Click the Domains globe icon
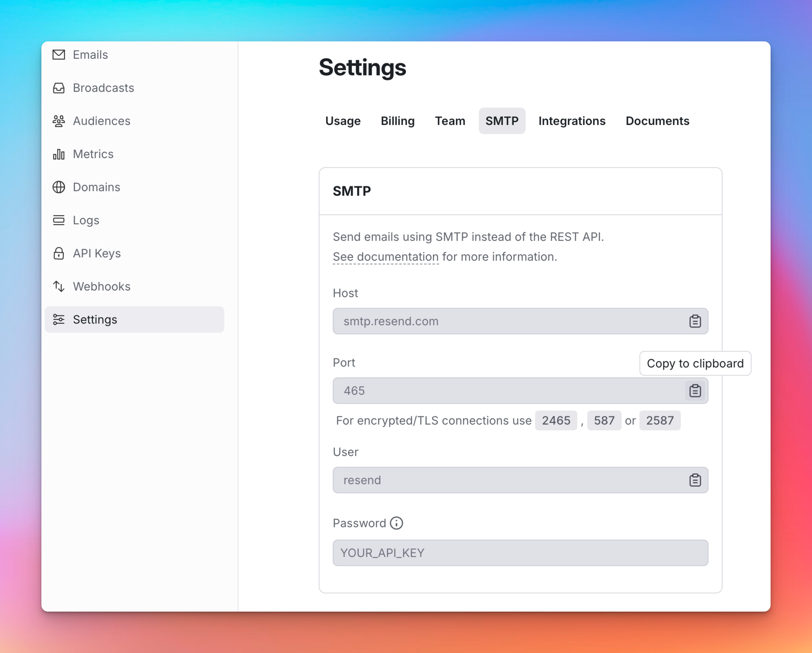This screenshot has height=653, width=812. tap(59, 187)
